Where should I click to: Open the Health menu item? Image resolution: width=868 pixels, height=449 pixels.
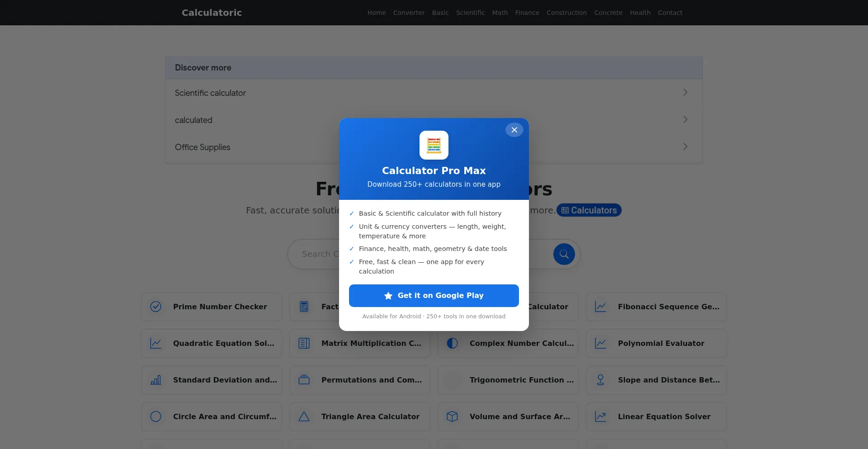point(640,13)
